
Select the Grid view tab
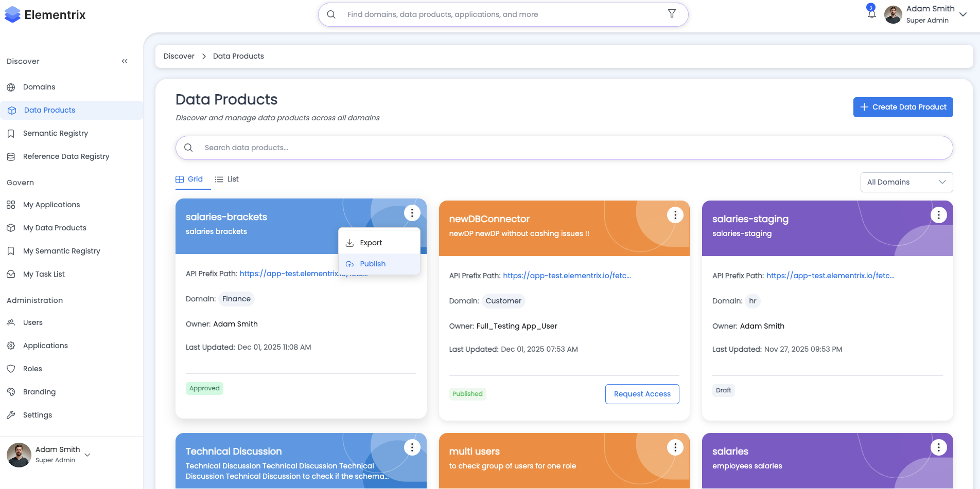[x=189, y=179]
